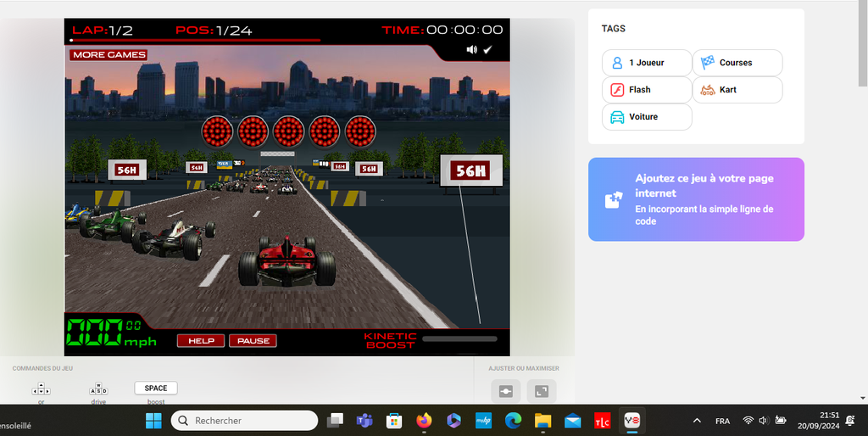Select the 1 Joueur tag
868x436 pixels.
[x=647, y=63]
